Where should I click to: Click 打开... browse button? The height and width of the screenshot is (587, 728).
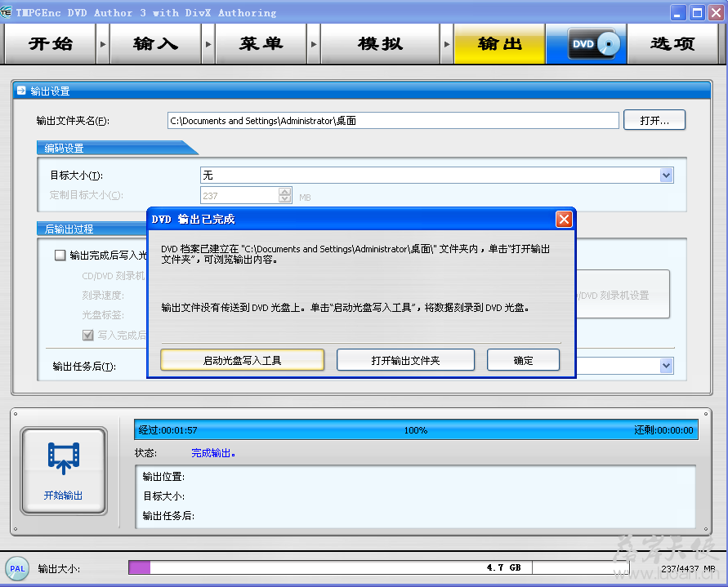click(x=654, y=120)
